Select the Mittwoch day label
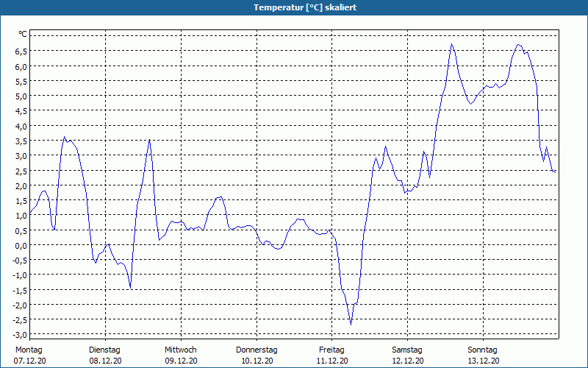The image size is (588, 368). pyautogui.click(x=180, y=350)
